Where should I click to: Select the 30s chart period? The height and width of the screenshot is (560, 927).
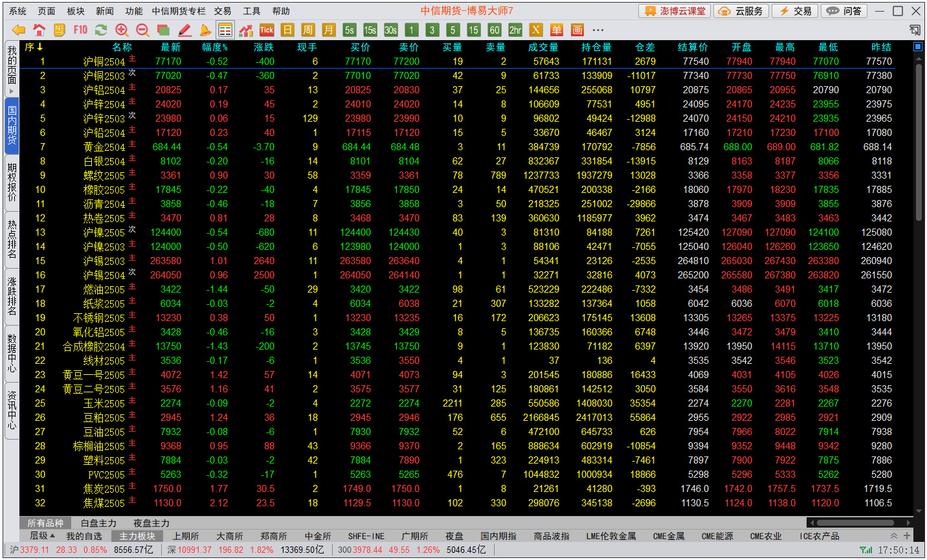(x=391, y=30)
